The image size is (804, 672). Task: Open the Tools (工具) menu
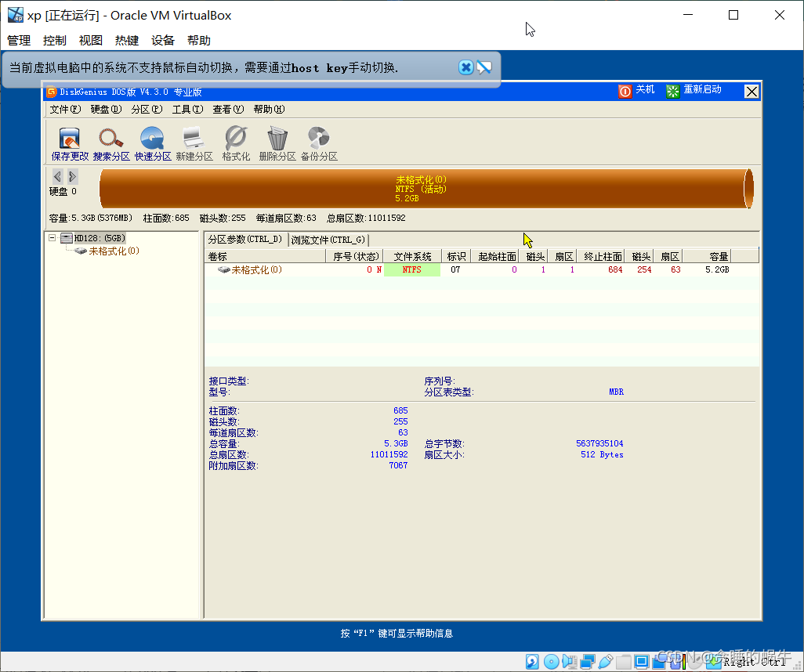pos(187,109)
